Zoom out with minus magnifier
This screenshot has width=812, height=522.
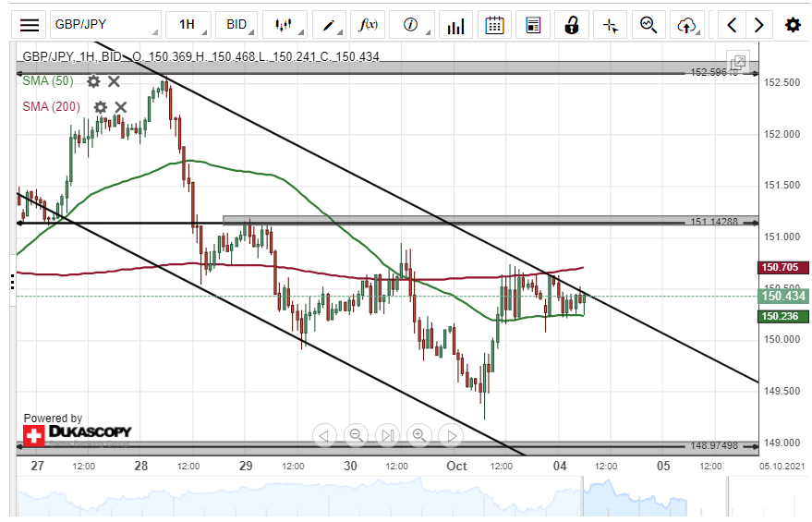[x=357, y=435]
